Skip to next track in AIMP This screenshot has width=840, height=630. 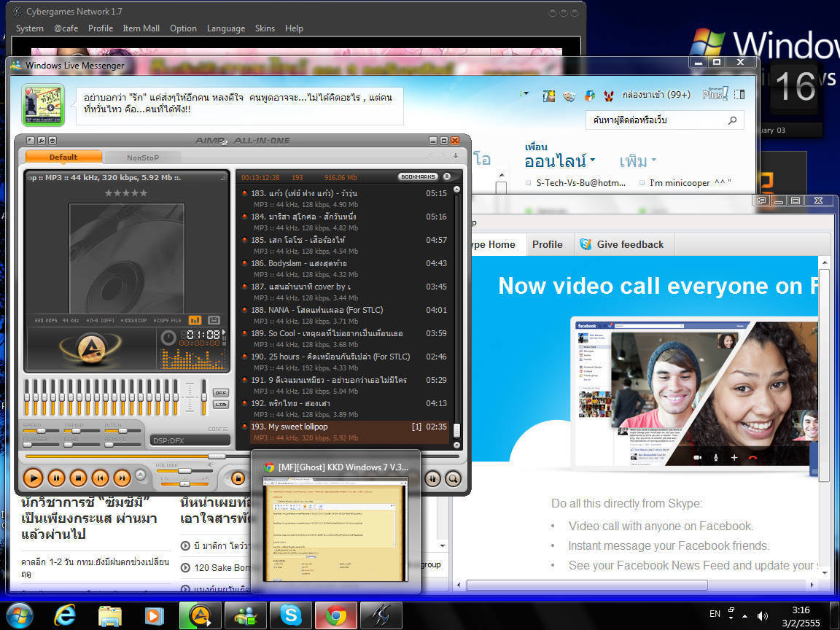122,478
